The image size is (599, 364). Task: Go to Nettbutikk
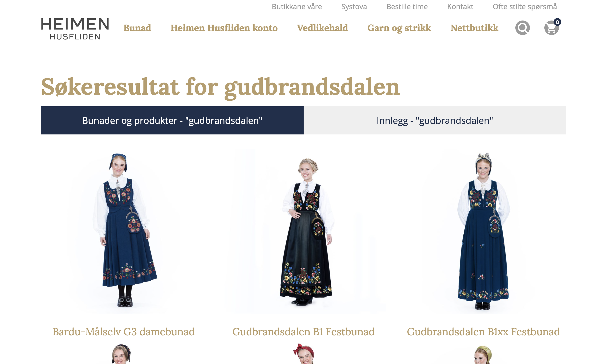[474, 28]
